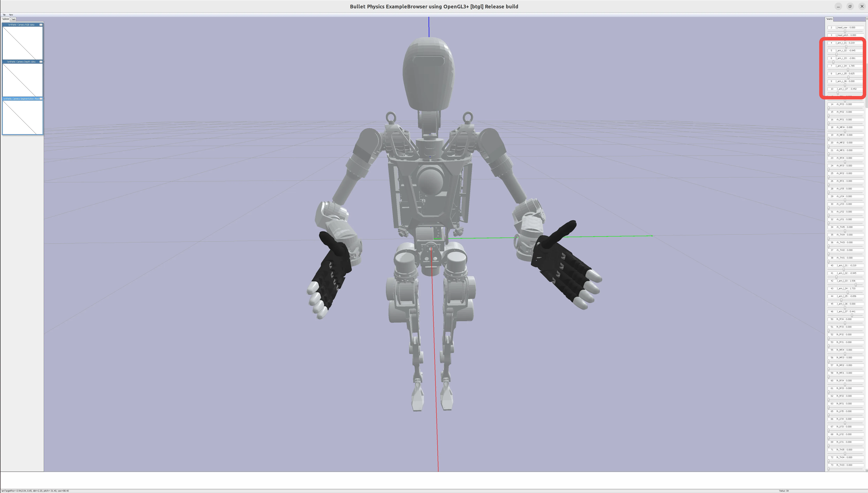868x493 pixels.
Task: Open the View menu
Action: 11,14
